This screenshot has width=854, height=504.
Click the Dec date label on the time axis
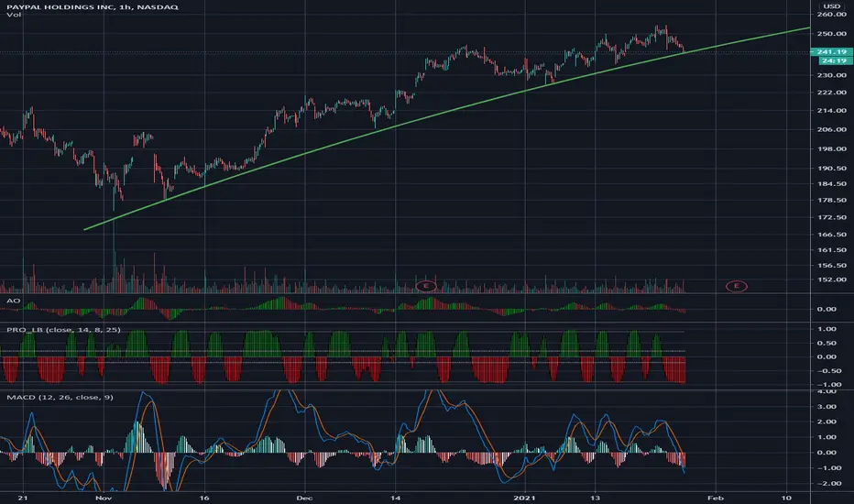pyautogui.click(x=304, y=498)
